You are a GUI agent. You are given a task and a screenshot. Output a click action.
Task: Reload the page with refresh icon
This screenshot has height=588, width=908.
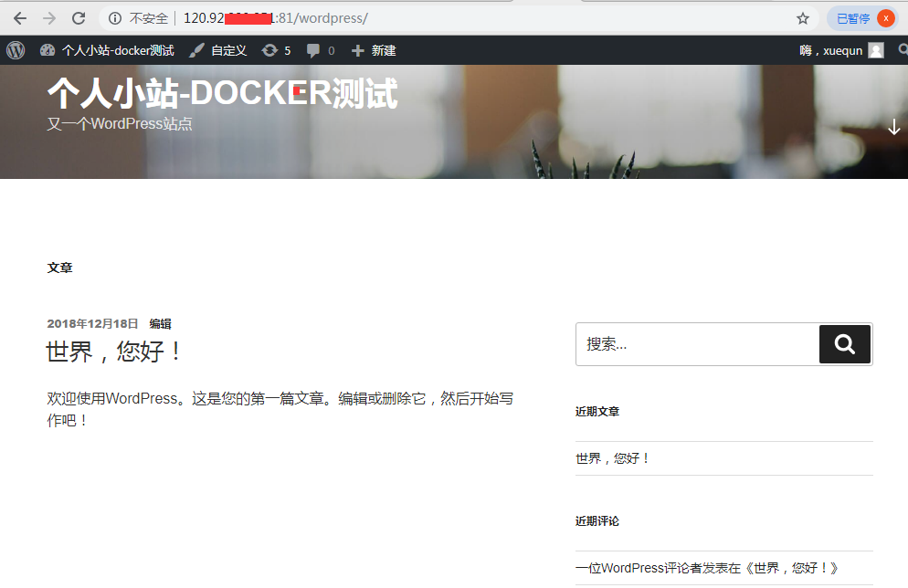point(79,18)
